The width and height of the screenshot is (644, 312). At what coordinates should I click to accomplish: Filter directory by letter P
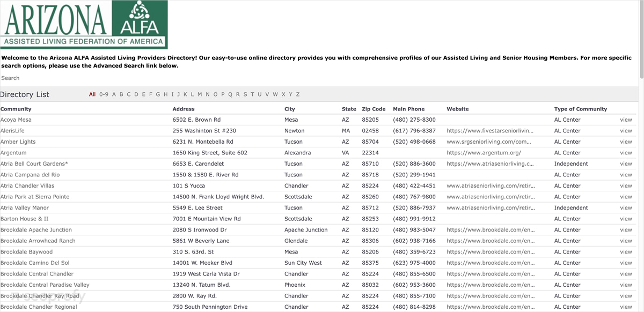click(x=223, y=94)
